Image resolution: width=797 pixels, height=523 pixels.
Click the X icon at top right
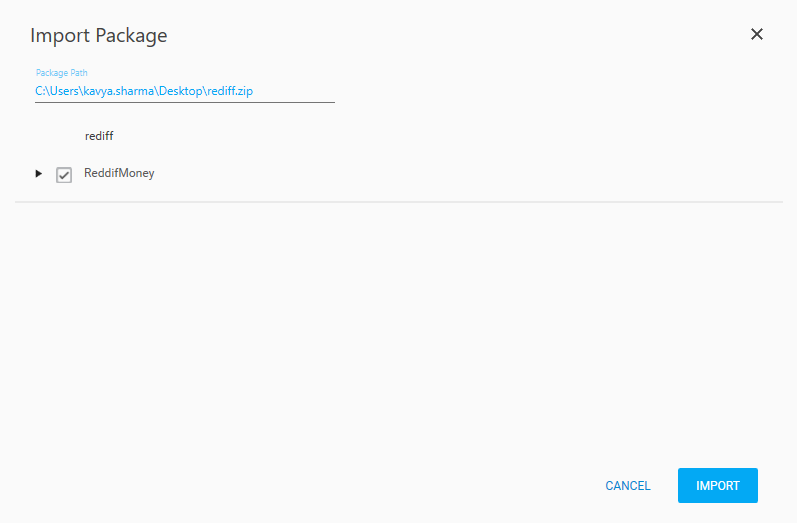pos(757,35)
